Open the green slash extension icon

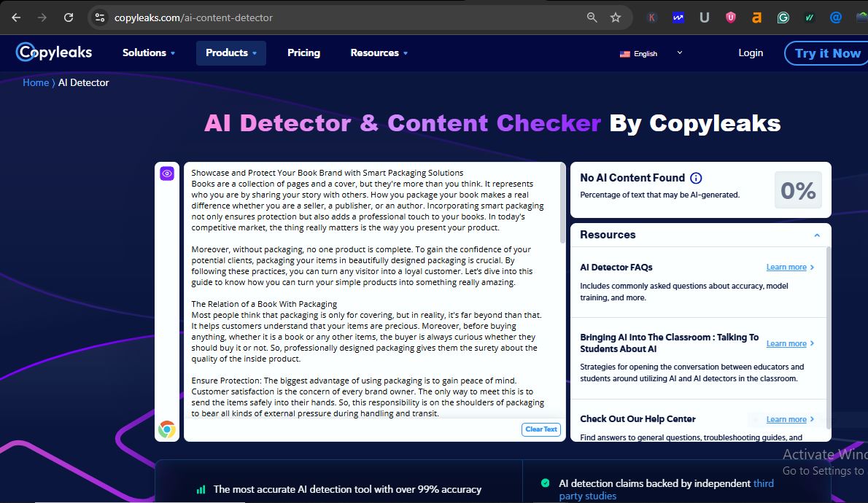point(810,17)
